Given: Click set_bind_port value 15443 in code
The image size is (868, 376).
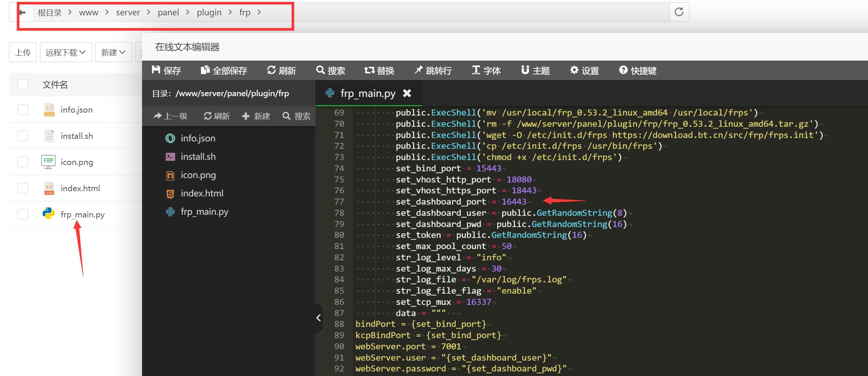Looking at the screenshot, I should (489, 168).
